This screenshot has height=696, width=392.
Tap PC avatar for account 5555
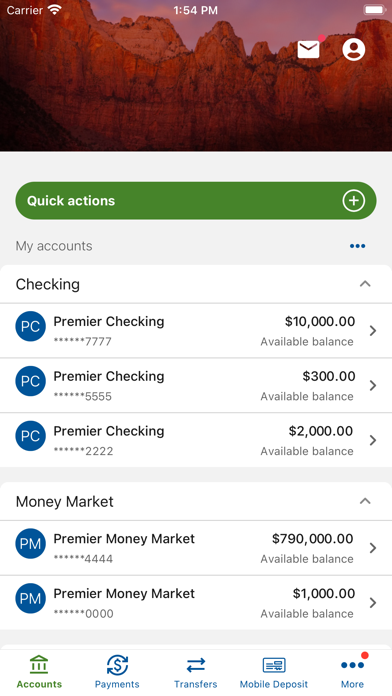(x=31, y=381)
